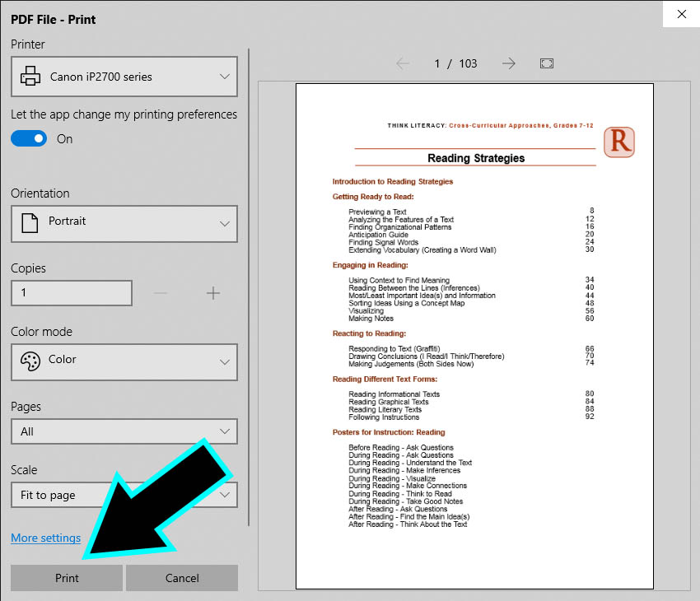Image resolution: width=700 pixels, height=601 pixels.
Task: Click the Cancel button
Action: pyautogui.click(x=182, y=578)
